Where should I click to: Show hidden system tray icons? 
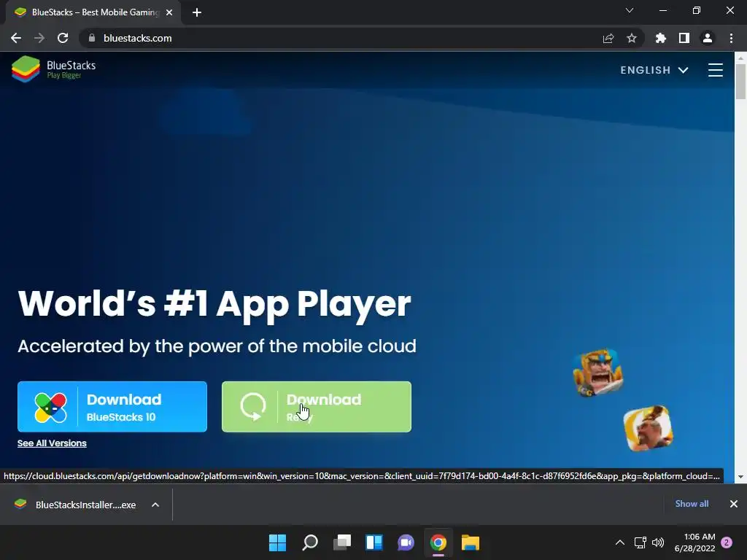click(620, 542)
